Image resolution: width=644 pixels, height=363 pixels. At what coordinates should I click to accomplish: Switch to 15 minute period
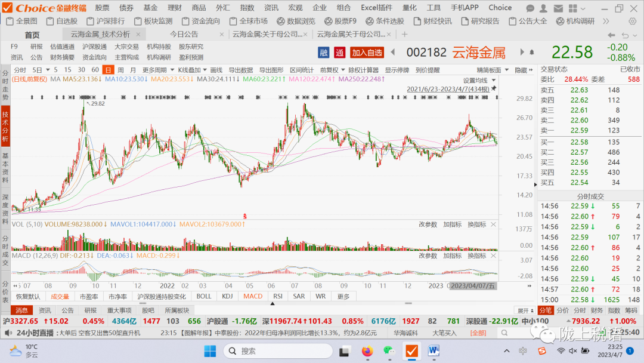tap(68, 70)
